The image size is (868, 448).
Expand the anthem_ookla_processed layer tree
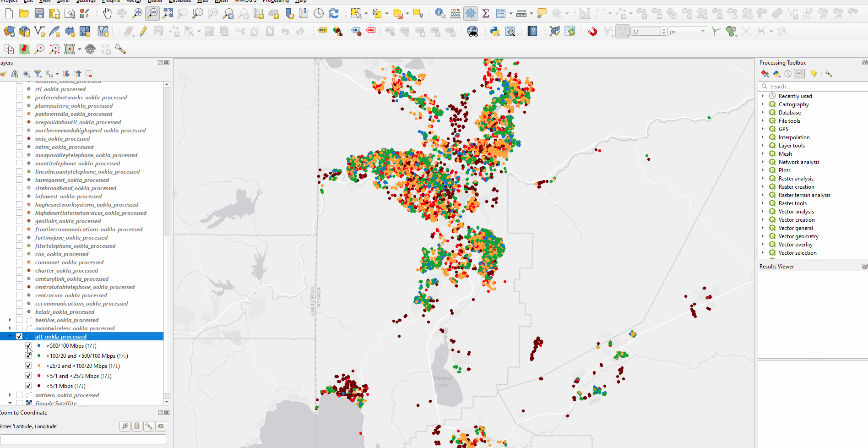[x=10, y=395]
